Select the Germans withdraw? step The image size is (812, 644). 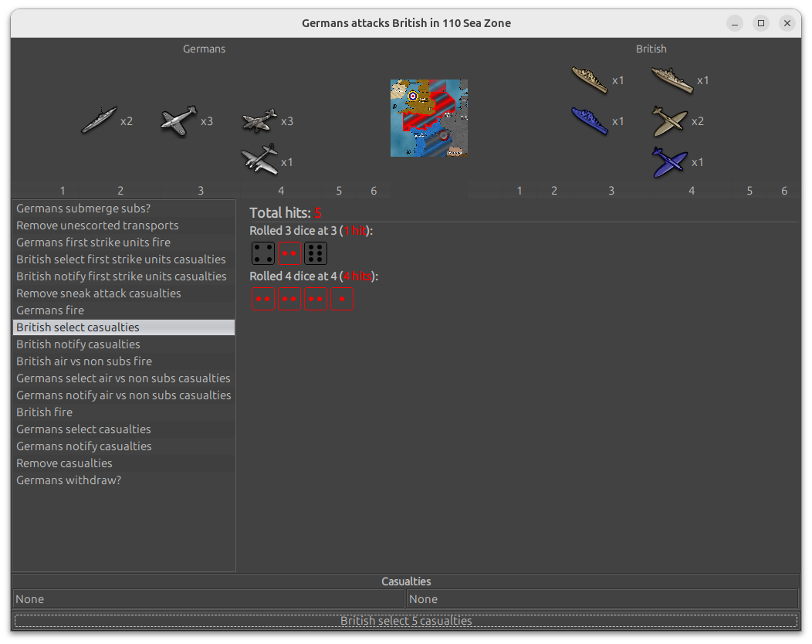69,480
